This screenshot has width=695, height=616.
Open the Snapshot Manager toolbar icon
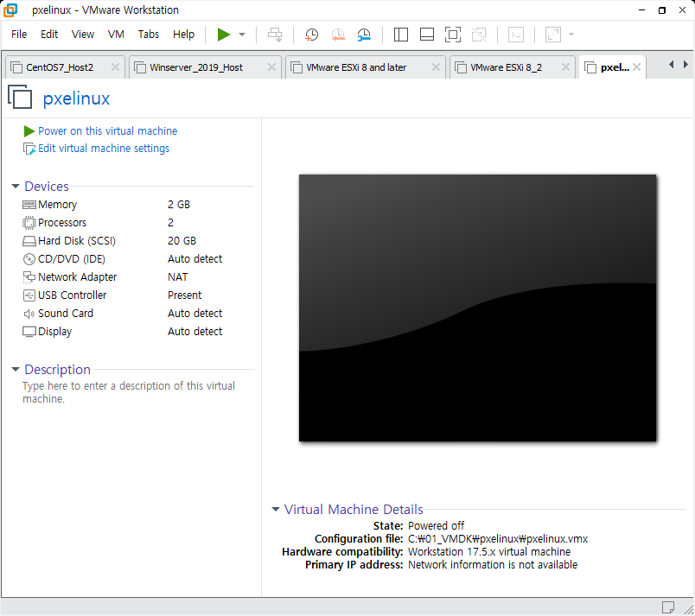[x=364, y=35]
